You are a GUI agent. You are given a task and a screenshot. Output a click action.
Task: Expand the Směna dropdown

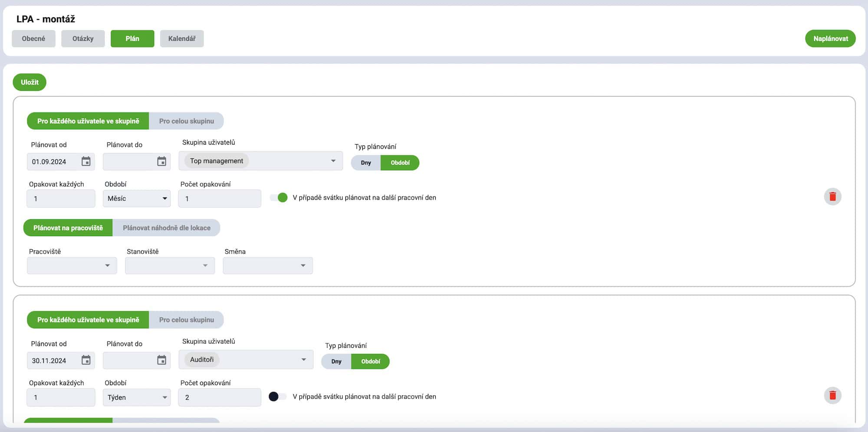pos(268,266)
